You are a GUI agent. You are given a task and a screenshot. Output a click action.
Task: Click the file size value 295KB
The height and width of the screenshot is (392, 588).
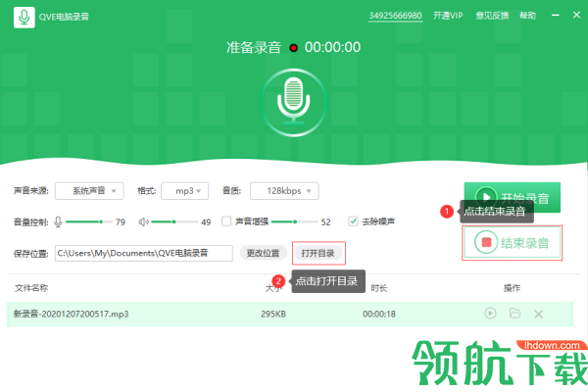click(x=273, y=314)
